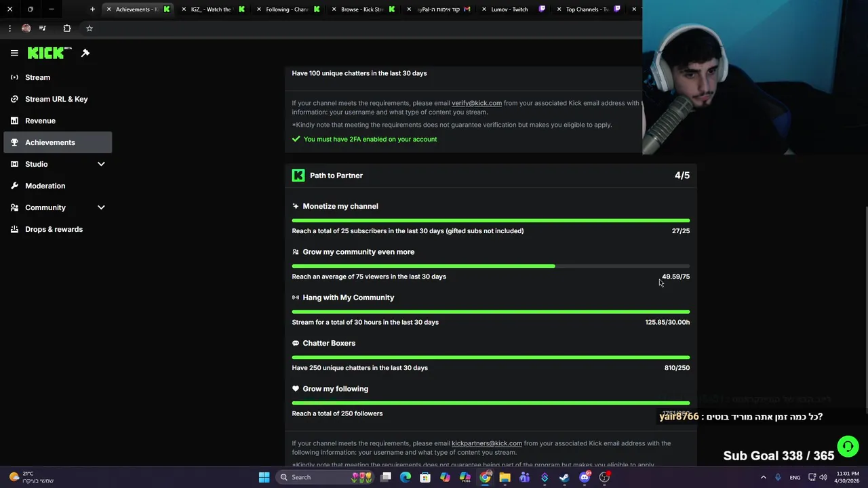Viewport: 868px width, 488px height.
Task: Bookmark this page with the star
Action: coord(89,28)
